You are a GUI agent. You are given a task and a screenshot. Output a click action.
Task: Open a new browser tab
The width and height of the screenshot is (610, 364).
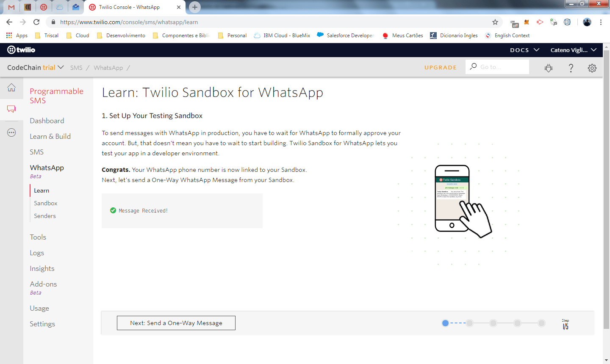pyautogui.click(x=194, y=7)
